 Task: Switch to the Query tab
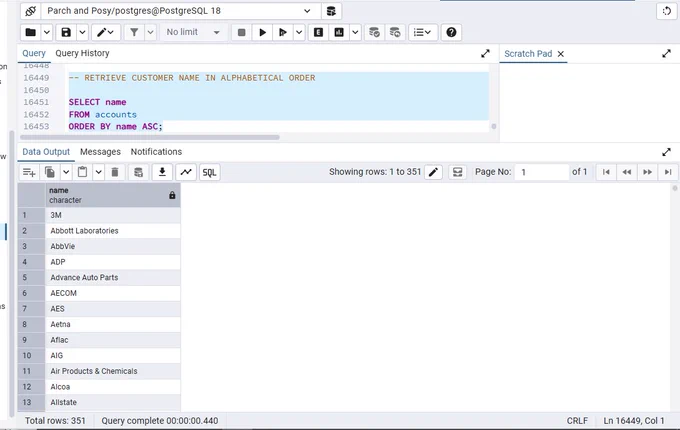click(x=34, y=53)
